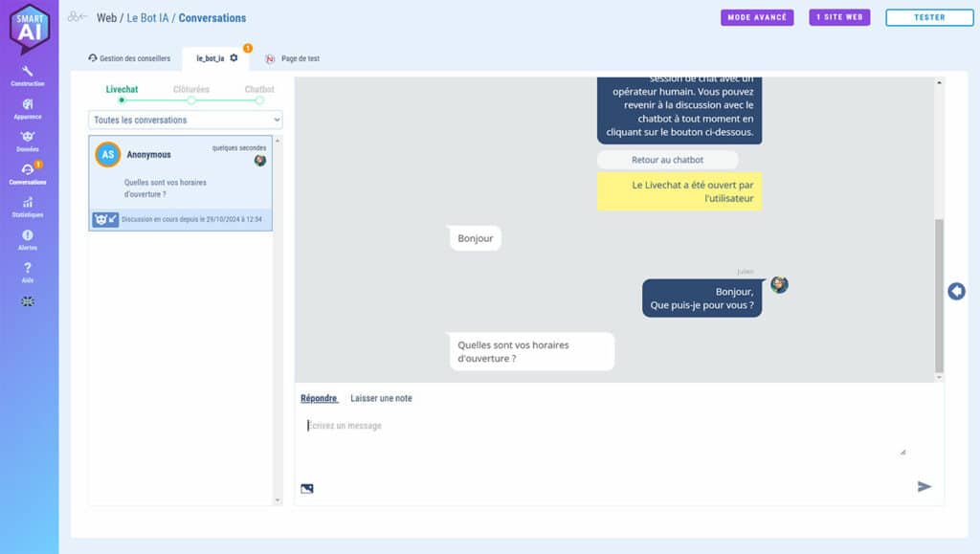Select the Clôturées filter step
The height and width of the screenshot is (554, 980).
pos(190,100)
